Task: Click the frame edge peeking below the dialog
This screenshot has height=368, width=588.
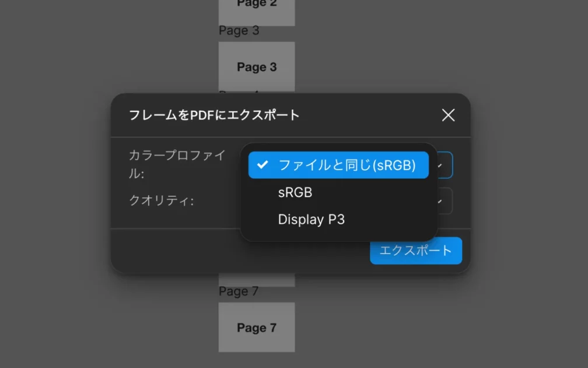Action: pyautogui.click(x=257, y=280)
